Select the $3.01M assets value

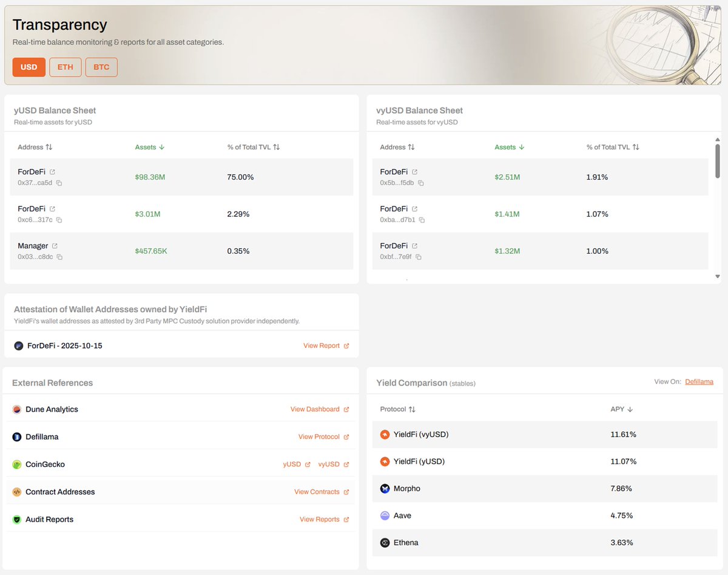click(147, 214)
